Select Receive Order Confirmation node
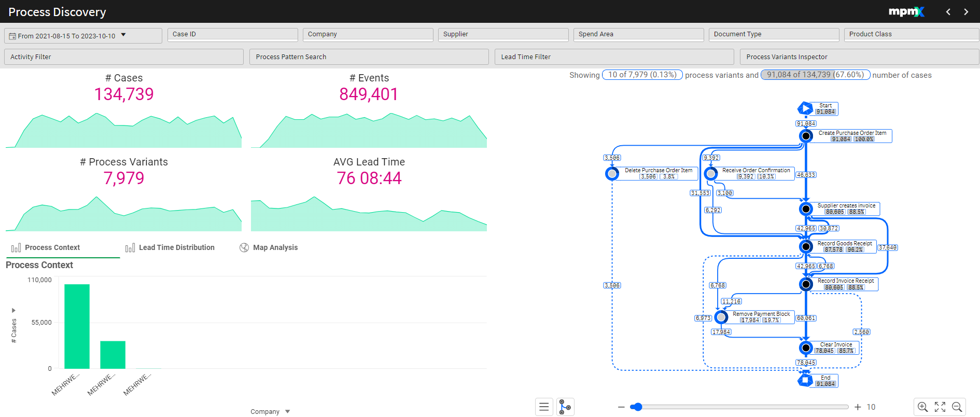 click(711, 173)
